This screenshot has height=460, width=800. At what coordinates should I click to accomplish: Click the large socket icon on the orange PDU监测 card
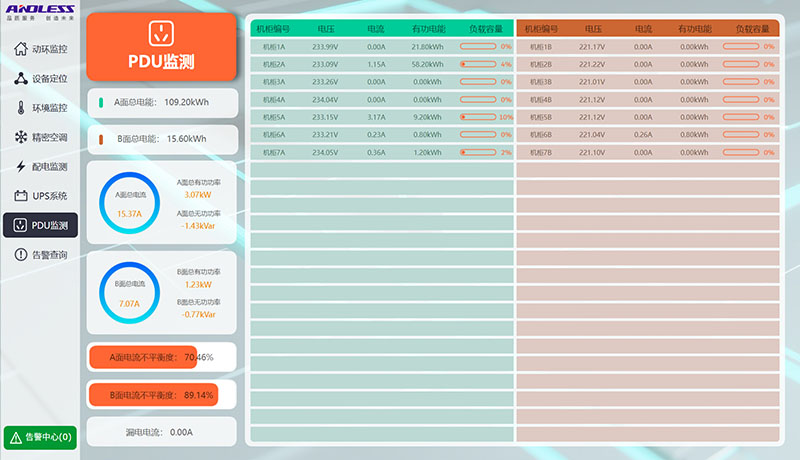161,33
